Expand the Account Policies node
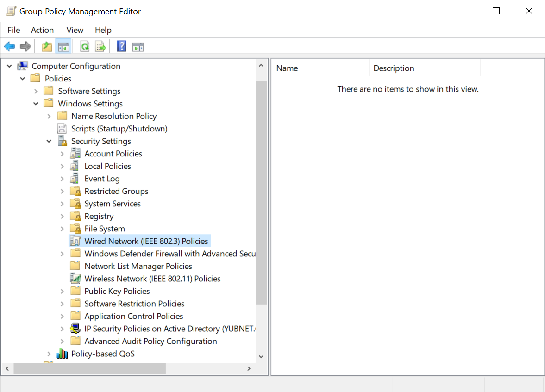The width and height of the screenshot is (545, 392). pyautogui.click(x=63, y=154)
